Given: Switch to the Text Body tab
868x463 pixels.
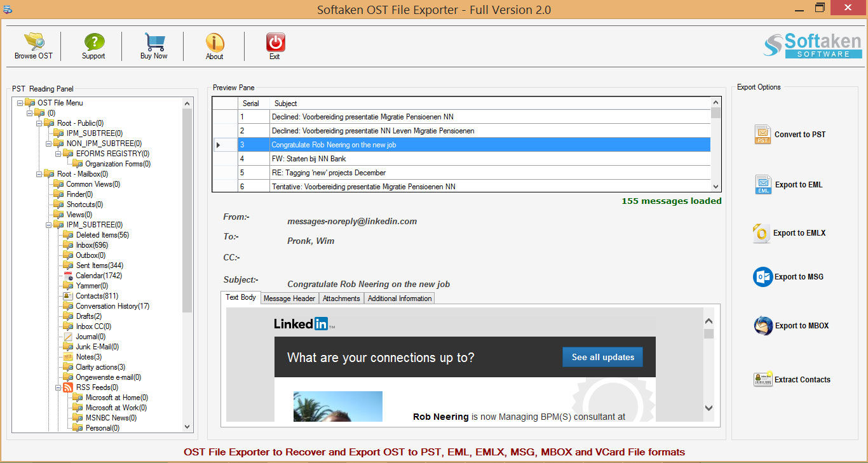Looking at the screenshot, I should [241, 297].
